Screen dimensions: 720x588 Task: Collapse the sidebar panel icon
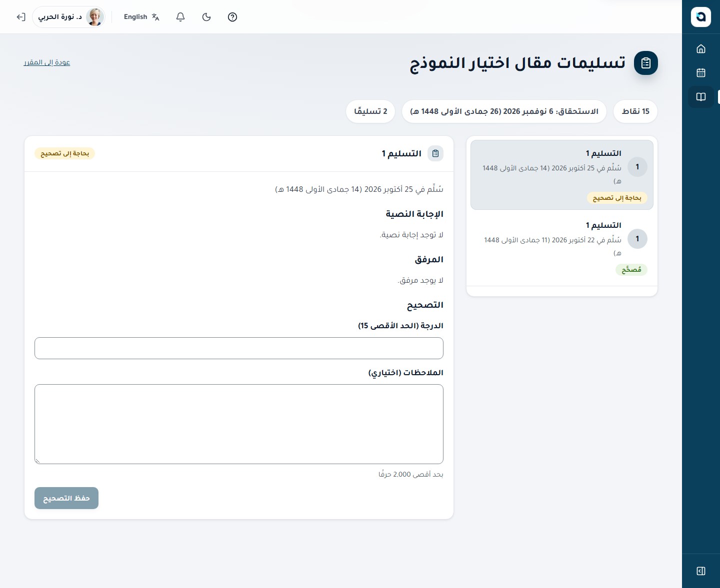(701, 571)
